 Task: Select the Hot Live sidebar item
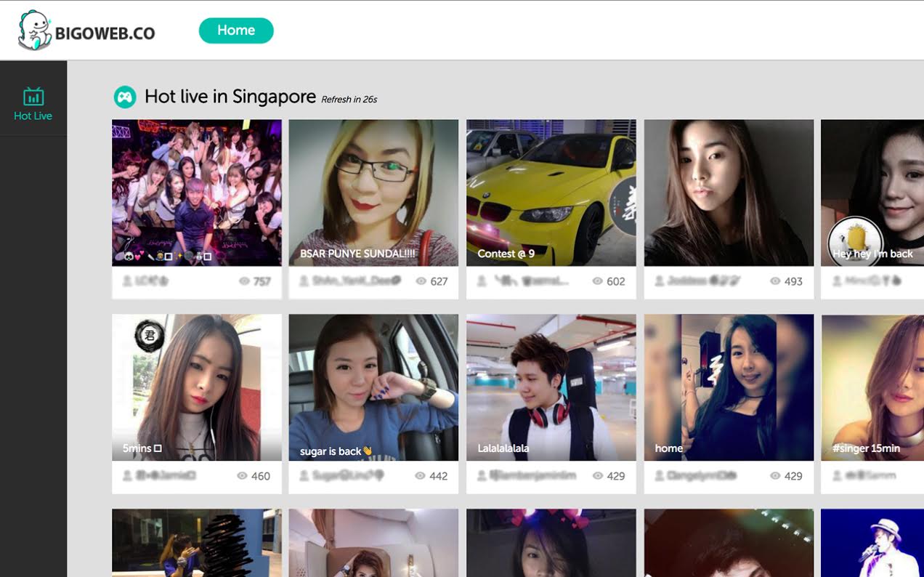click(x=33, y=104)
